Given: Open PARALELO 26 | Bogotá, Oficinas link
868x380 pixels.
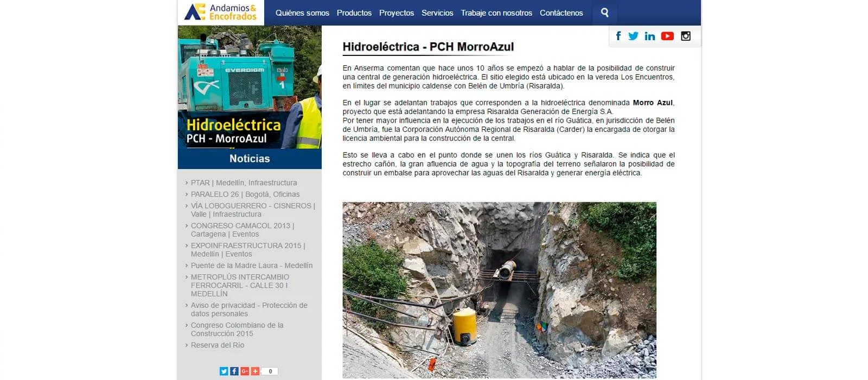Looking at the screenshot, I should pyautogui.click(x=245, y=194).
